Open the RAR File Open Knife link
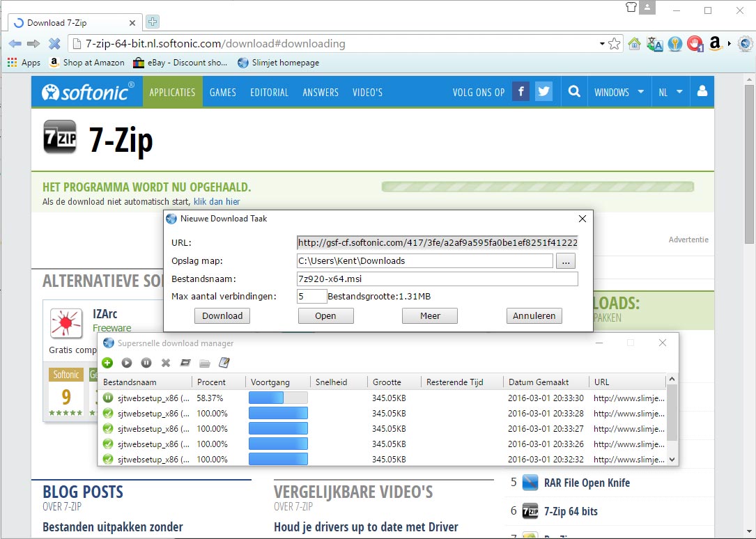Viewport: 756px width, 539px height. click(587, 483)
